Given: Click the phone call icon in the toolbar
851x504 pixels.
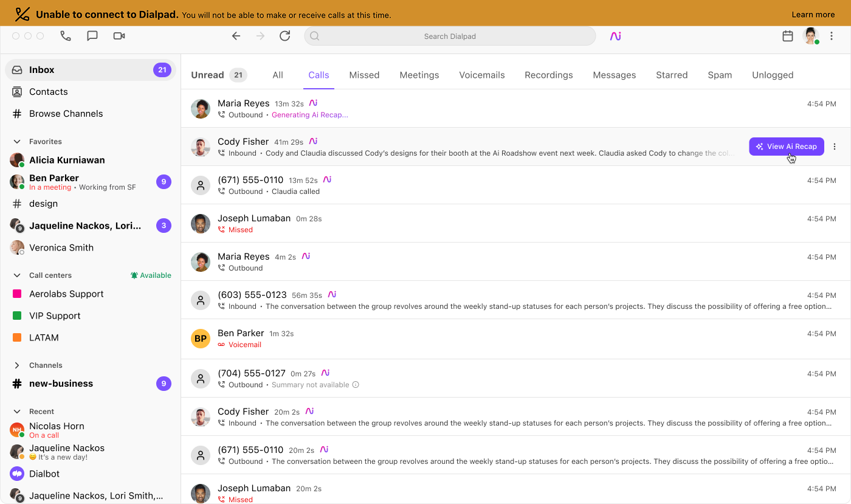Looking at the screenshot, I should tap(66, 36).
